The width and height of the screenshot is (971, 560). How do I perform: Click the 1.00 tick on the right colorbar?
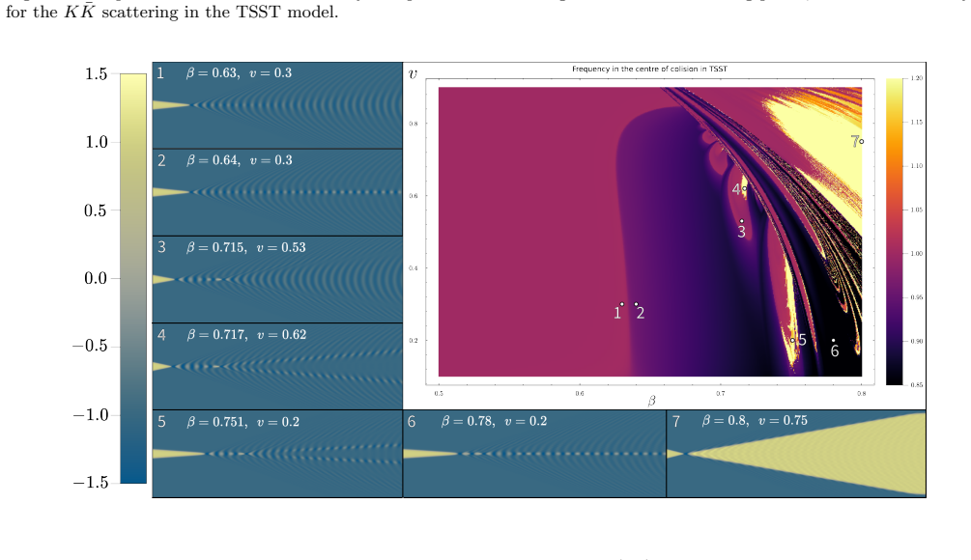[x=917, y=254]
